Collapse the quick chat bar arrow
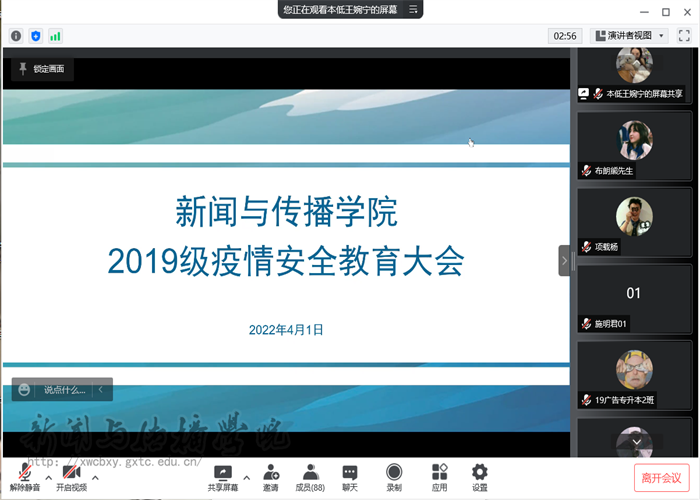 click(x=101, y=389)
